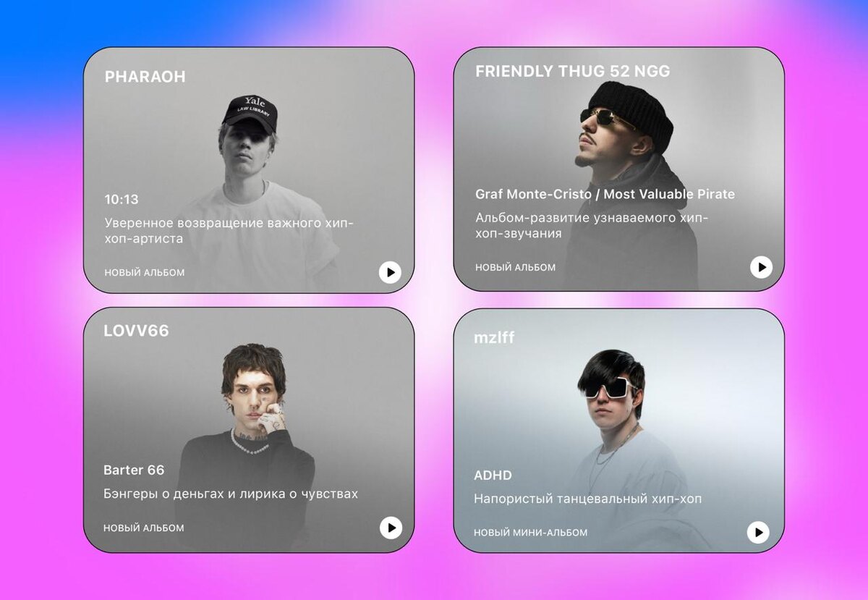Click 'НОВЫЙ АЛЬБОМ' label on PHARAOH card
This screenshot has width=868, height=600.
tap(145, 273)
